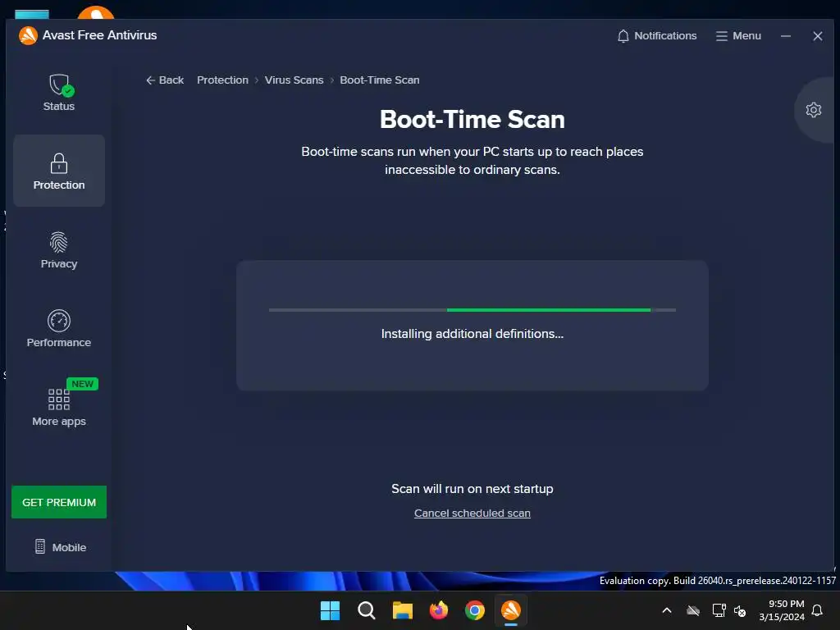Image resolution: width=840 pixels, height=630 pixels.
Task: Open scan settings gear icon
Action: 813,110
